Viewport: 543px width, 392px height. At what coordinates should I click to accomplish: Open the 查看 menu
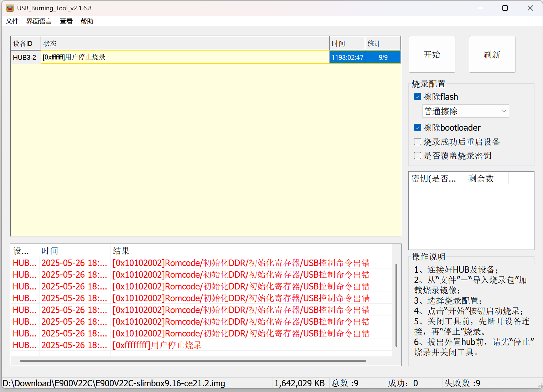(66, 21)
